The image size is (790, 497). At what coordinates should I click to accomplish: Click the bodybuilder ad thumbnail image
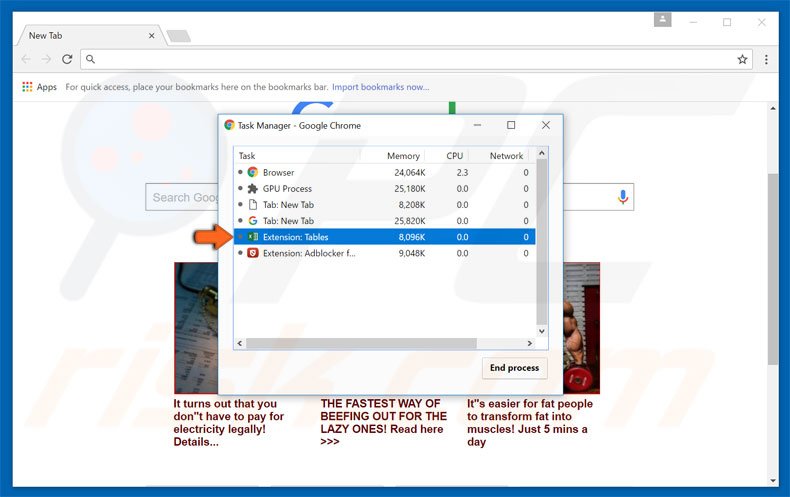581,328
